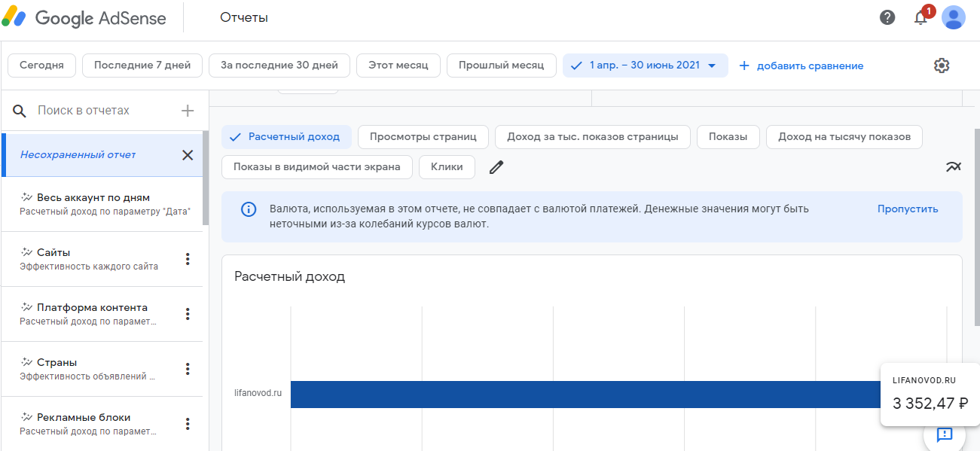
Task: Click the blue lifanovod.ru chart bar
Action: click(x=585, y=395)
